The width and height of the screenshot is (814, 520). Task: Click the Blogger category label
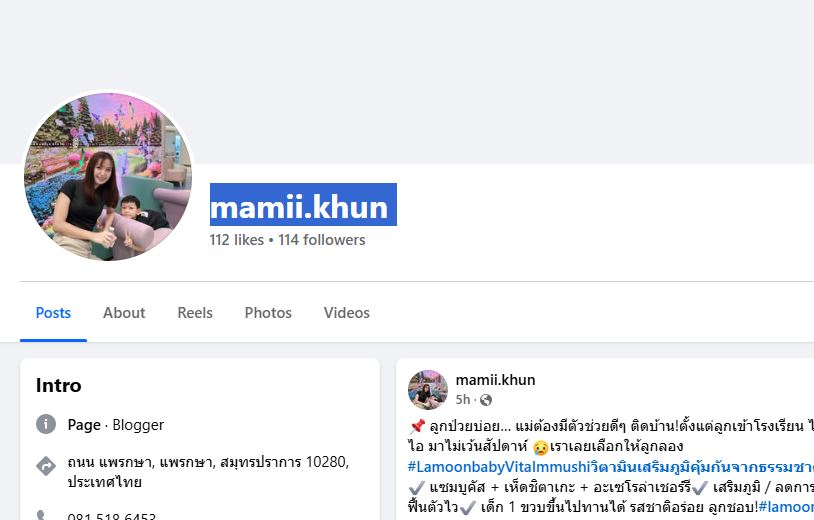tap(138, 425)
